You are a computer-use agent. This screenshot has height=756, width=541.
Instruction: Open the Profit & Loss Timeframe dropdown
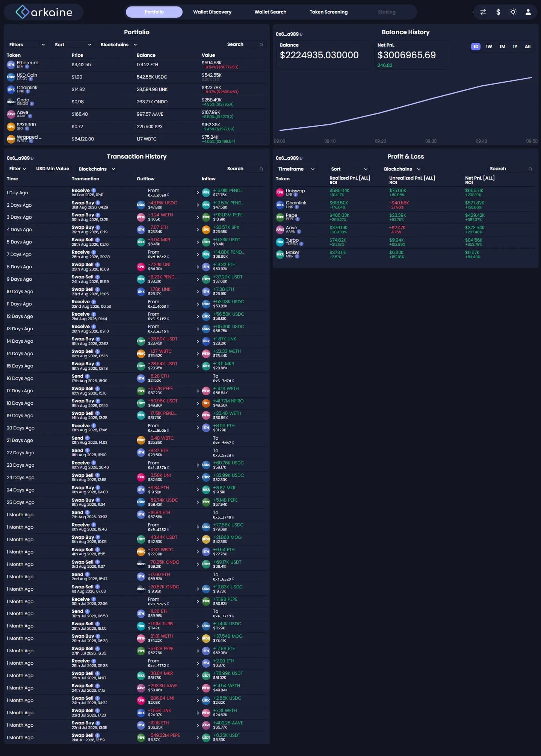click(296, 169)
